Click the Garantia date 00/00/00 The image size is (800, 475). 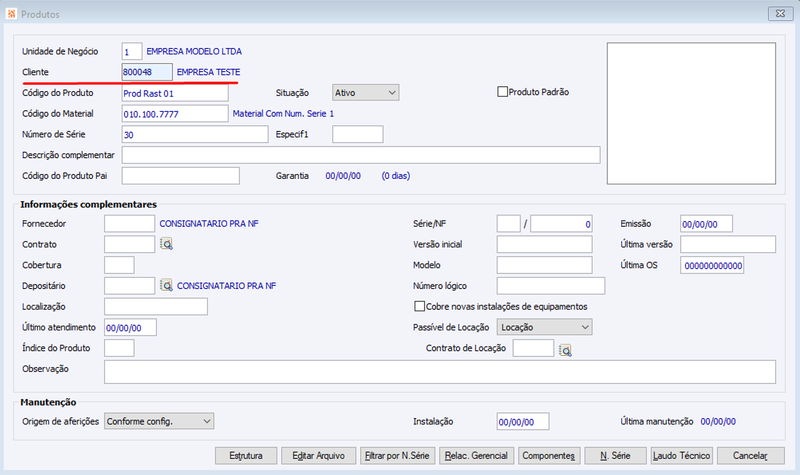click(343, 176)
